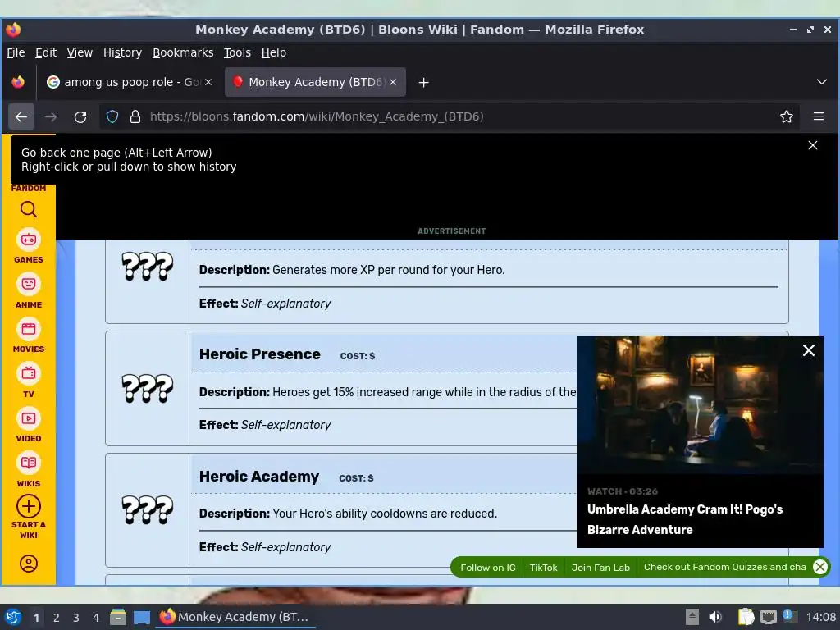
Task: Expand the list all tabs chevron
Action: tap(822, 83)
